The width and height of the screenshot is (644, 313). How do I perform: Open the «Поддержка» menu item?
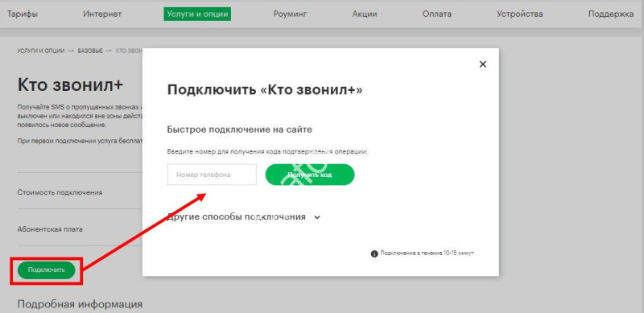point(611,14)
